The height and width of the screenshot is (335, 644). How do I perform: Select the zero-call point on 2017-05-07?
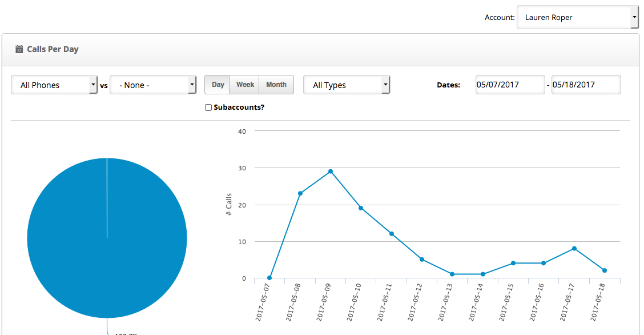(269, 278)
